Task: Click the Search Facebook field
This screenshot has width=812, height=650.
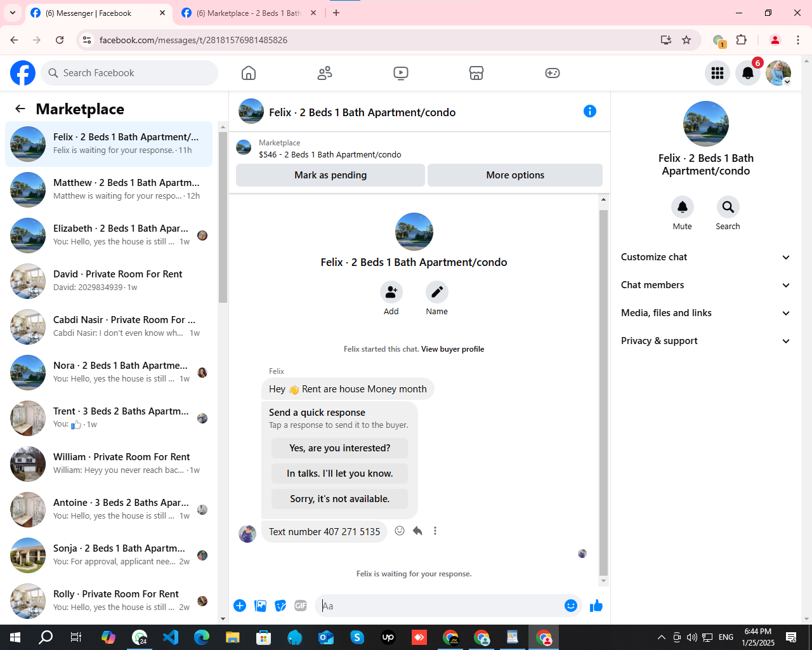Action: point(129,73)
